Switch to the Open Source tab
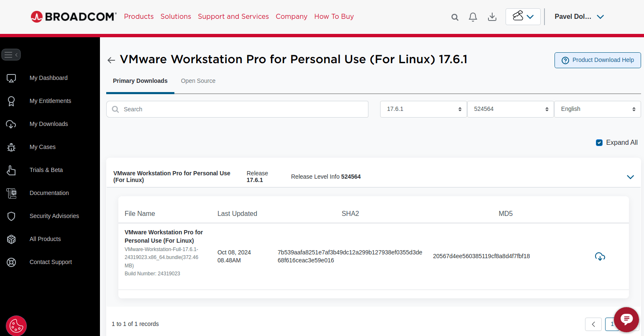 coord(198,81)
